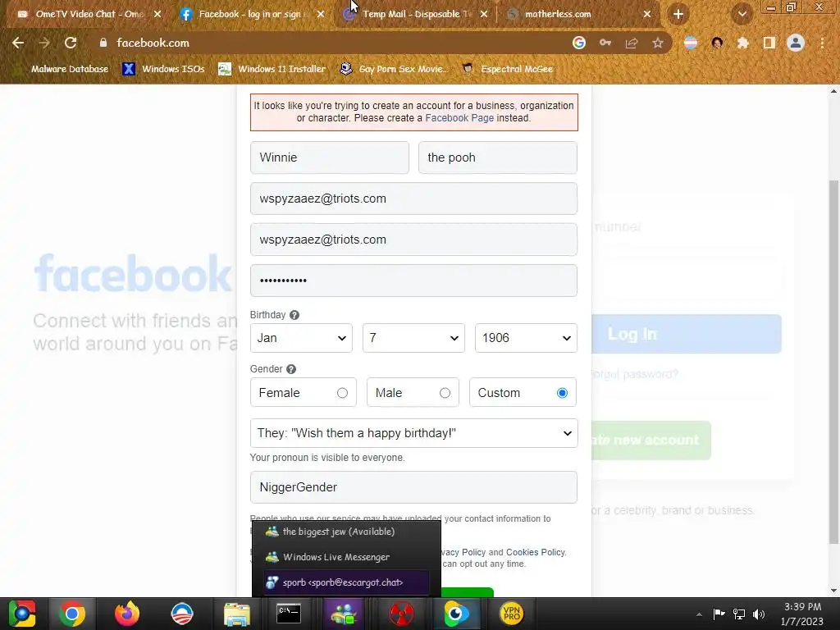Viewport: 840px width, 630px height.
Task: Choose Windows Live Messenger in the jump list
Action: [346, 557]
